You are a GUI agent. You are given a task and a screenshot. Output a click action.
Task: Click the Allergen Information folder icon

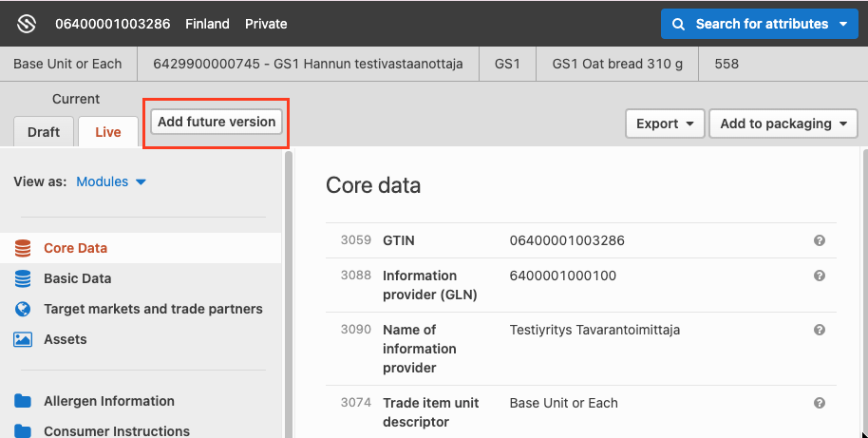(x=23, y=401)
